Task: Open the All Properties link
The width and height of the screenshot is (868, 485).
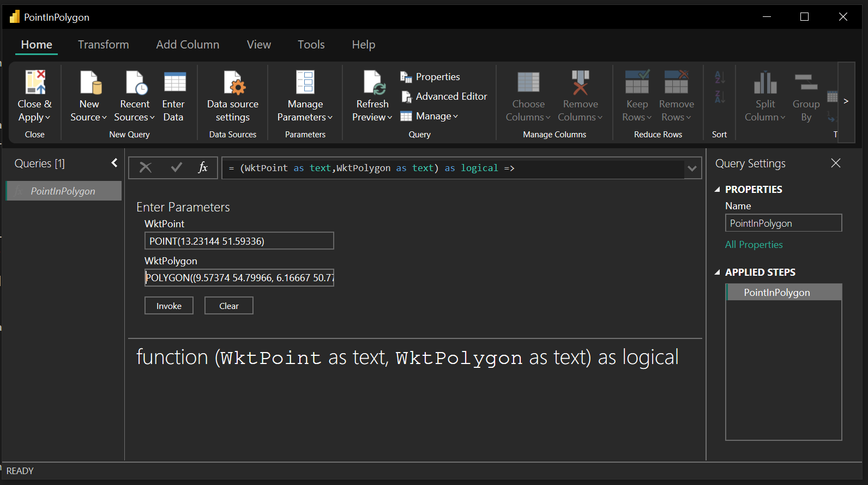Action: pyautogui.click(x=754, y=245)
